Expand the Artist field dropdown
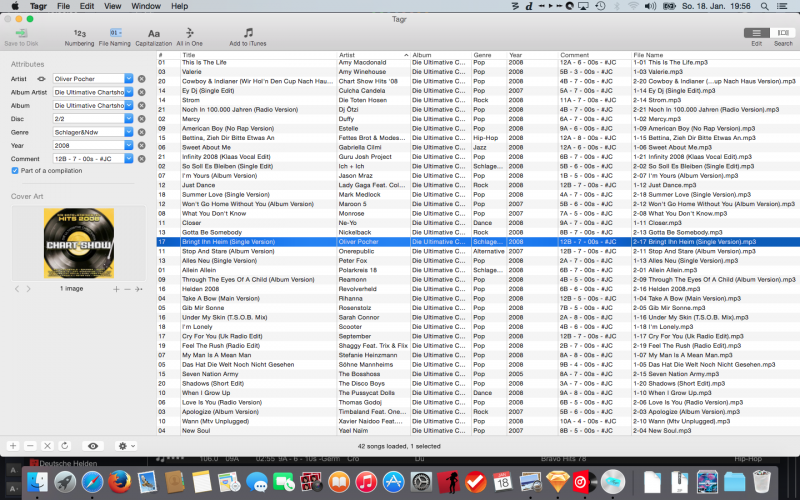This screenshot has height=500, width=800. tap(129, 79)
